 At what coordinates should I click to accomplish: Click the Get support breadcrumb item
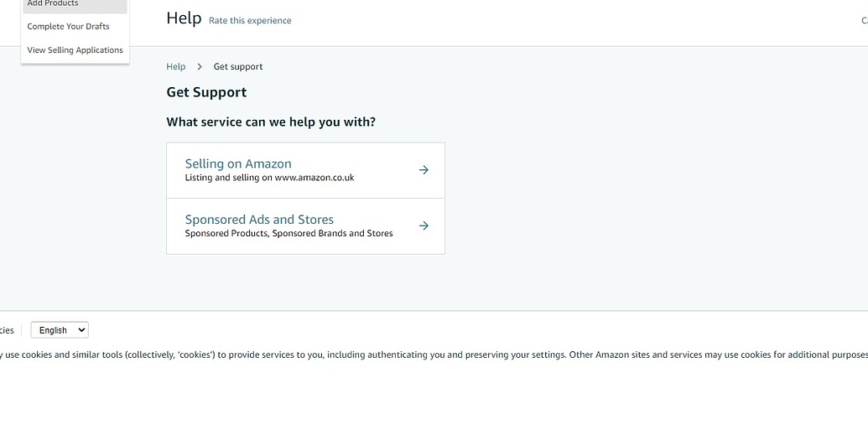point(238,66)
